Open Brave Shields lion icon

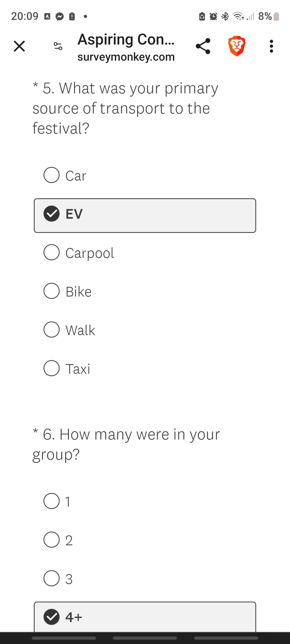237,46
